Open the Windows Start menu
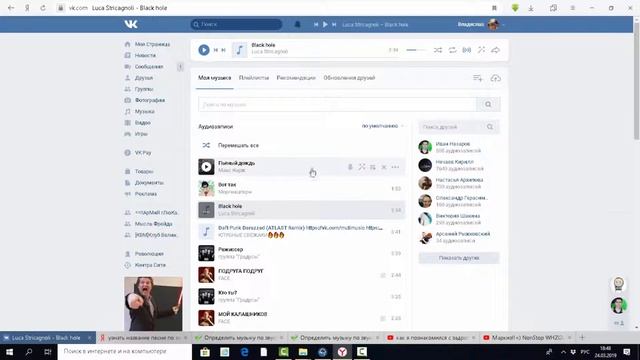 pos(9,351)
